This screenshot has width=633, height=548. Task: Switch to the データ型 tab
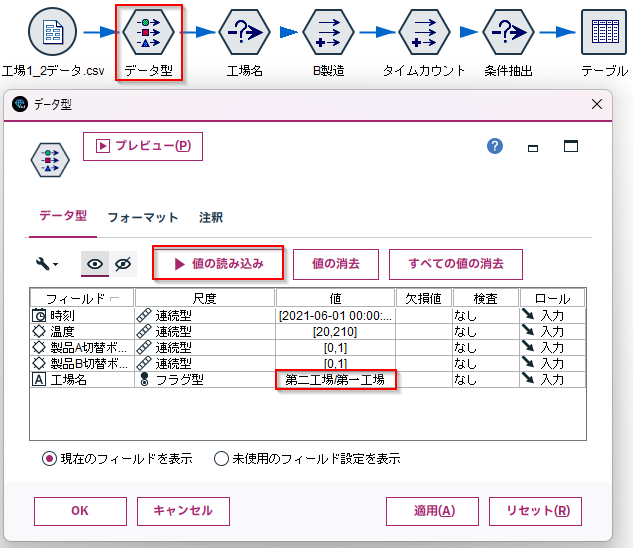pyautogui.click(x=63, y=216)
